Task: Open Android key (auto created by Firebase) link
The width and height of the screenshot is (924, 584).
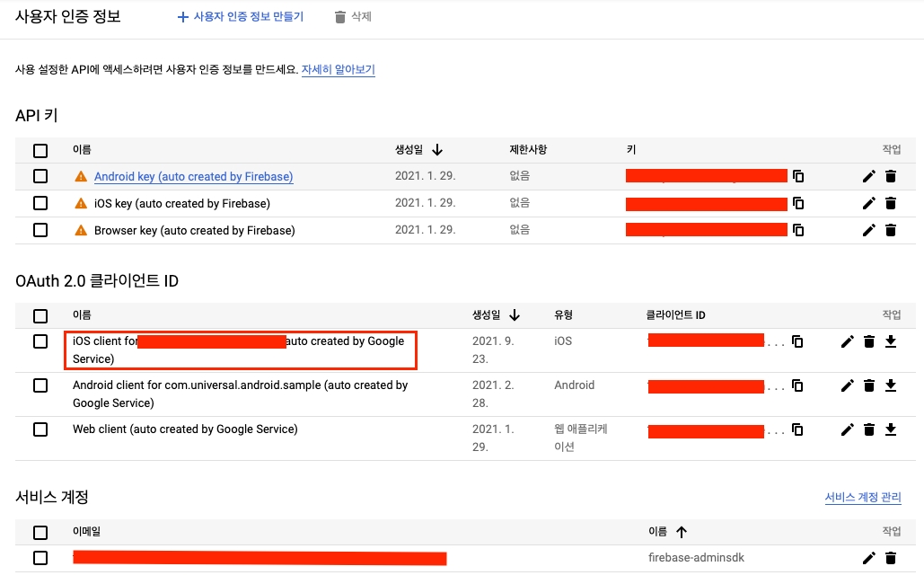Action: [x=193, y=177]
